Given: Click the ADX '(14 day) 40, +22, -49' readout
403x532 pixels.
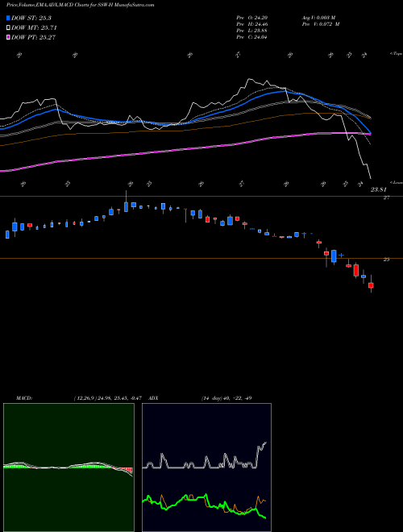Looking at the screenshot, I should coord(226,398).
